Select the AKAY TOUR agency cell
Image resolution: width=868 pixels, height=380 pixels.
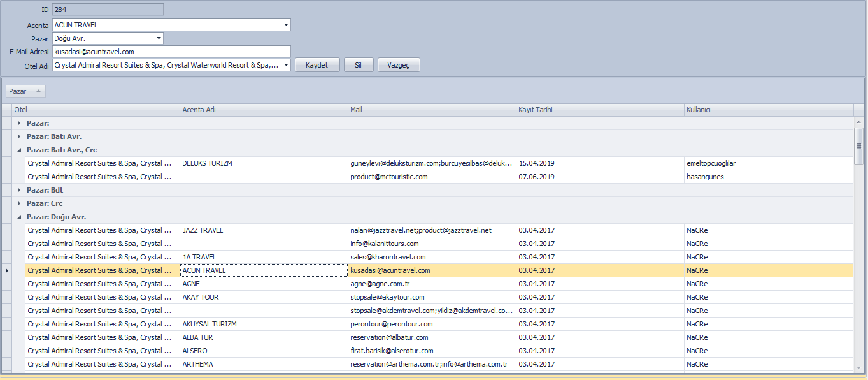click(264, 297)
